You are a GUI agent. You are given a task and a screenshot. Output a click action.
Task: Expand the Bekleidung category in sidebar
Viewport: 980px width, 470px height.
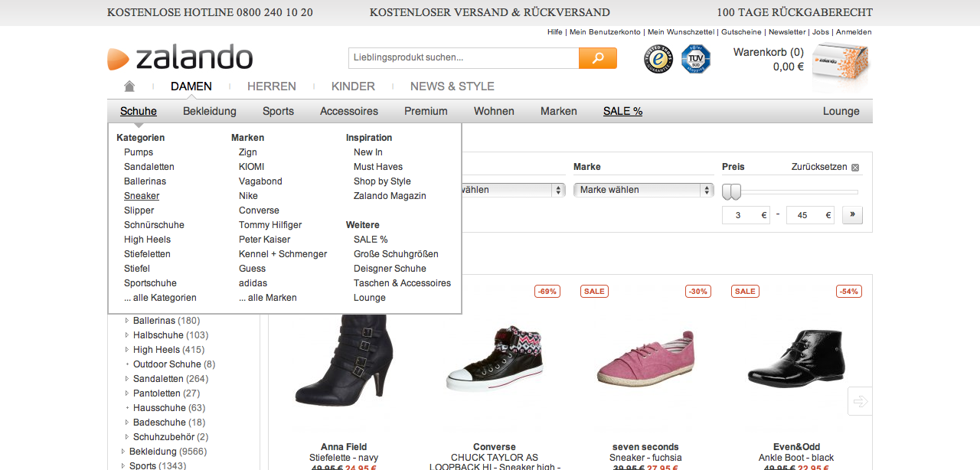(x=123, y=452)
